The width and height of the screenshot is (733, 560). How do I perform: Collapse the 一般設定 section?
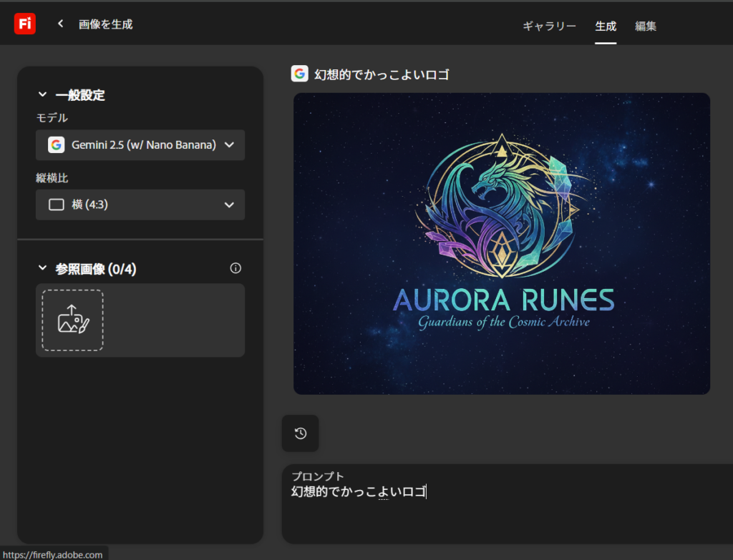click(43, 94)
